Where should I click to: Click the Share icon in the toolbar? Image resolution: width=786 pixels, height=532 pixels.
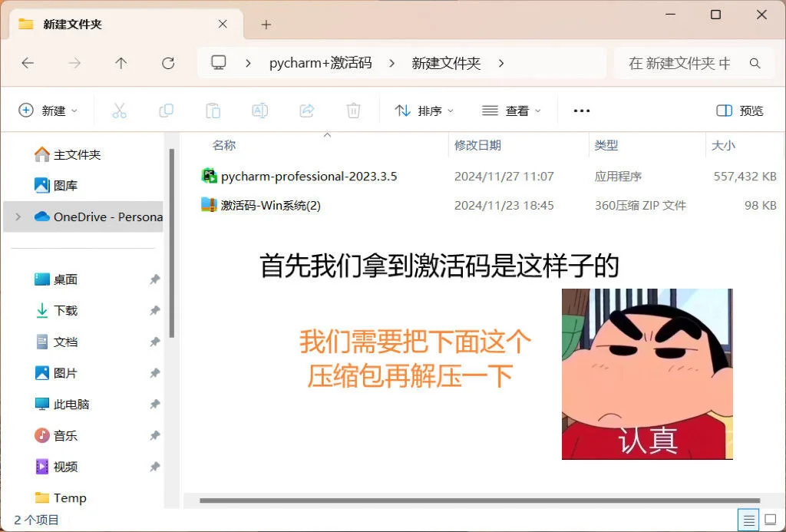pyautogui.click(x=307, y=111)
